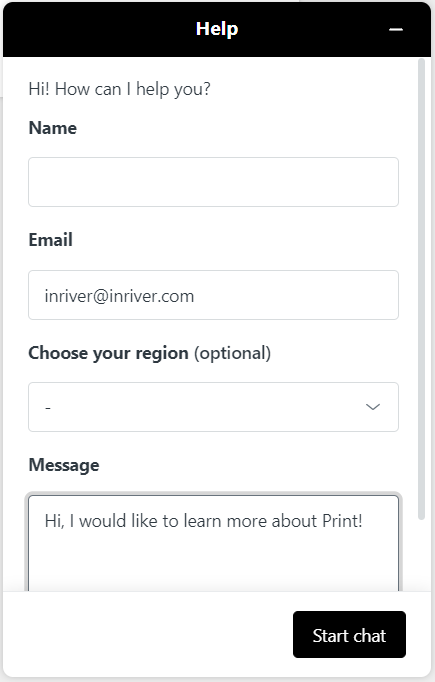435x682 pixels.
Task: Click the chevron arrow in region selector
Action: tap(373, 407)
